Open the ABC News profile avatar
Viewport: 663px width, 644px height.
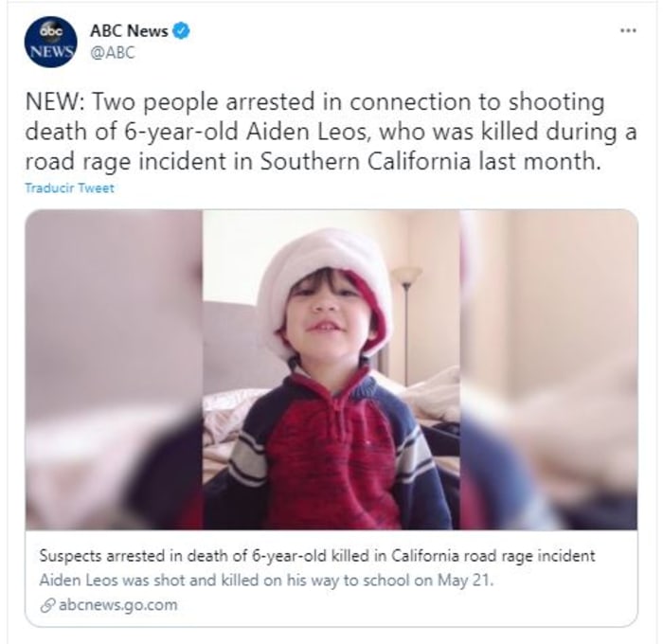pos(51,42)
